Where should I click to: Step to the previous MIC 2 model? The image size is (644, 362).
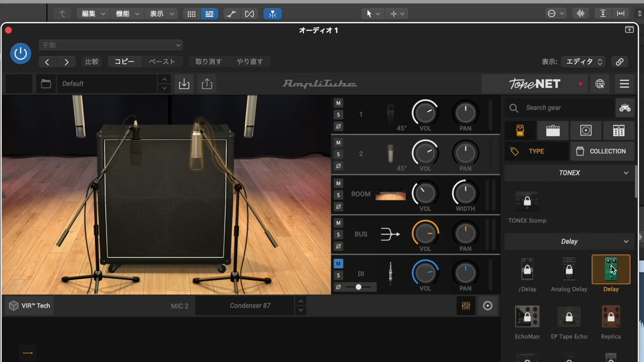pos(300,301)
